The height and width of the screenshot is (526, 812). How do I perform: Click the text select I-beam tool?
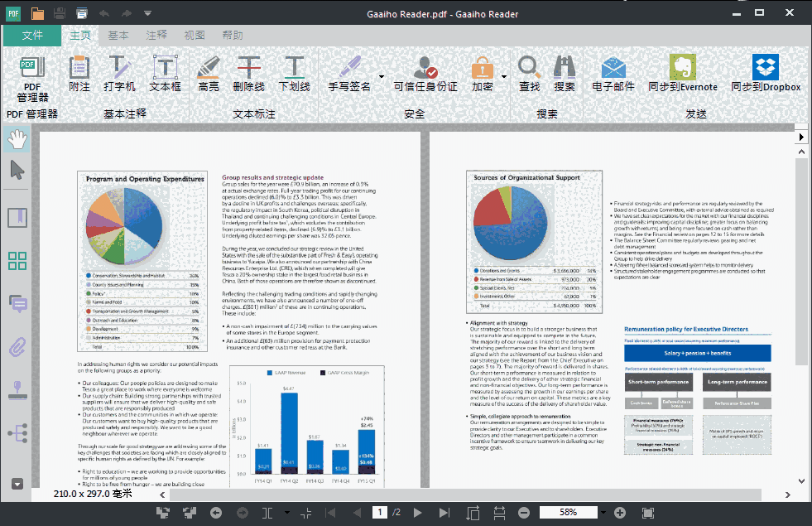[x=267, y=513]
